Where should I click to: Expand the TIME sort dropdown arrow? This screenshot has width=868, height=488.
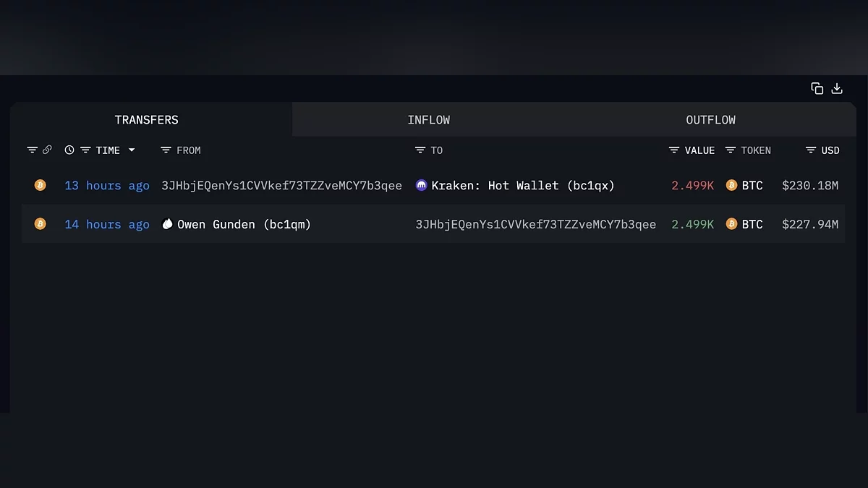(132, 150)
